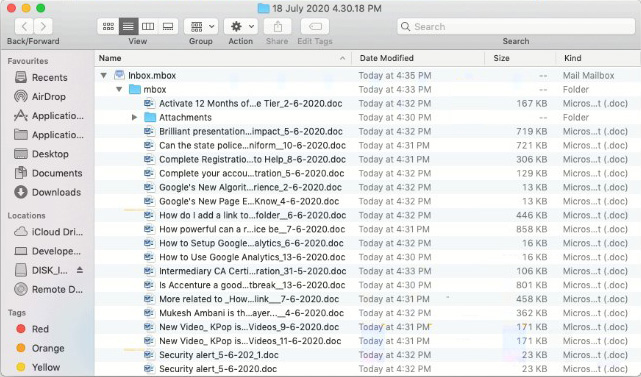
Task: Switch to column view
Action: [148, 27]
